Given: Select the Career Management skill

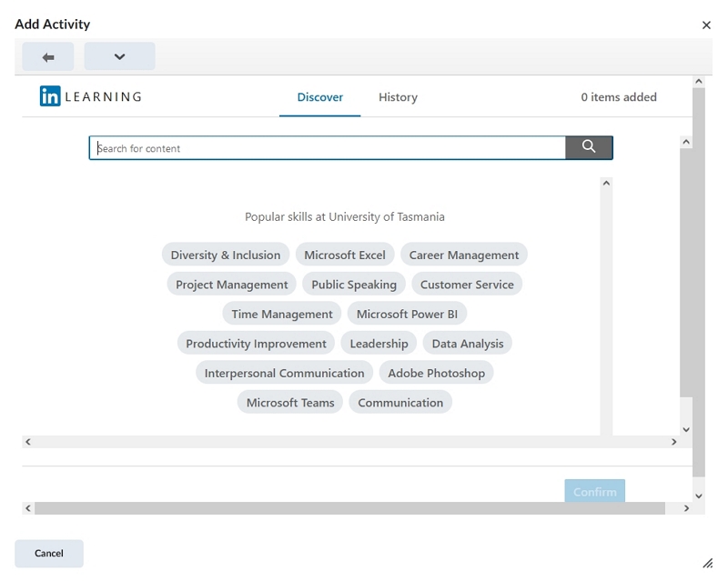Looking at the screenshot, I should 464,255.
